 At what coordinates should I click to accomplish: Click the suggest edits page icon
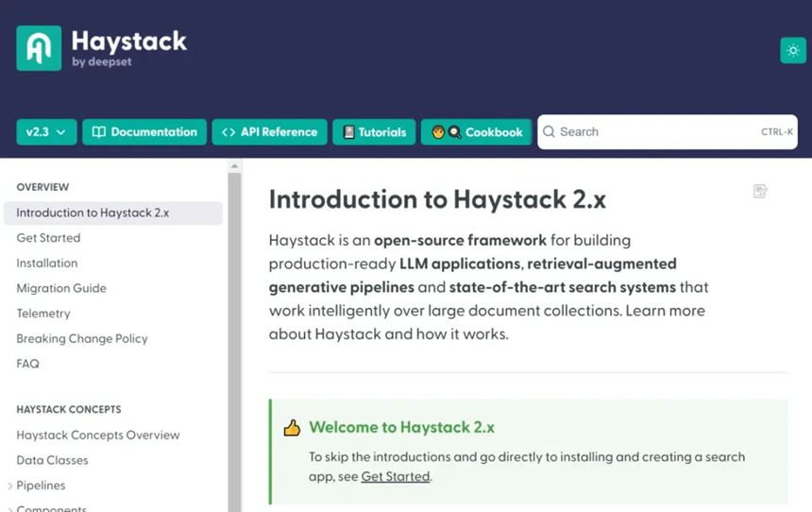tap(760, 192)
